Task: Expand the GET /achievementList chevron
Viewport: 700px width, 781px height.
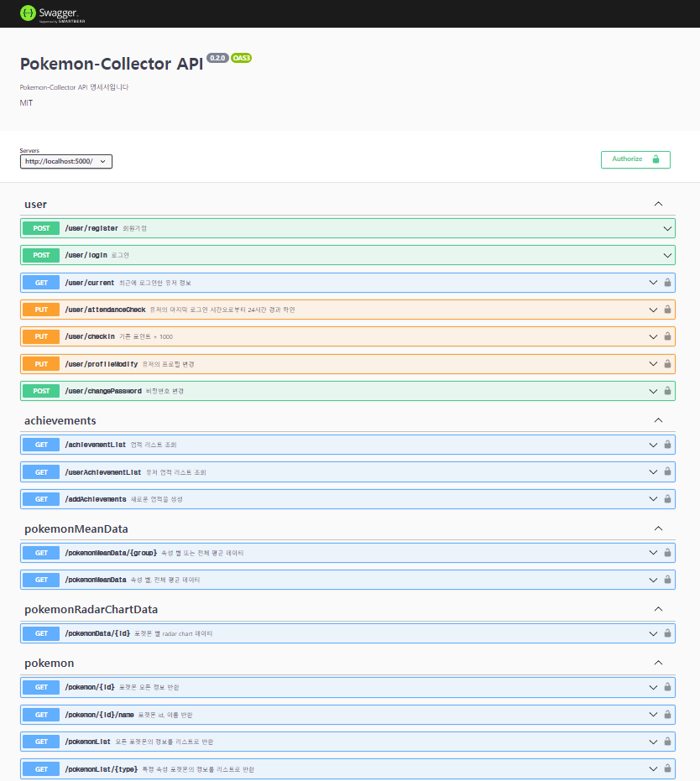Action: coord(653,445)
